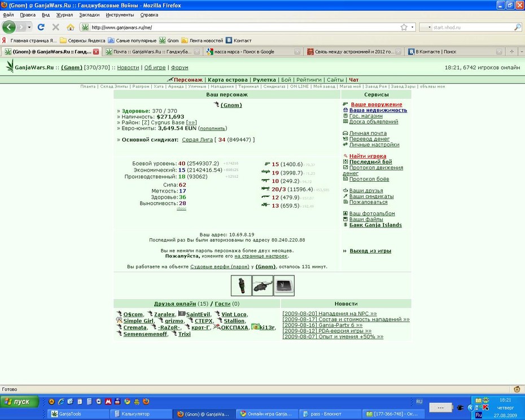Switch to Калькулятор in the taskbar
This screenshot has width=525, height=420.
[141, 414]
